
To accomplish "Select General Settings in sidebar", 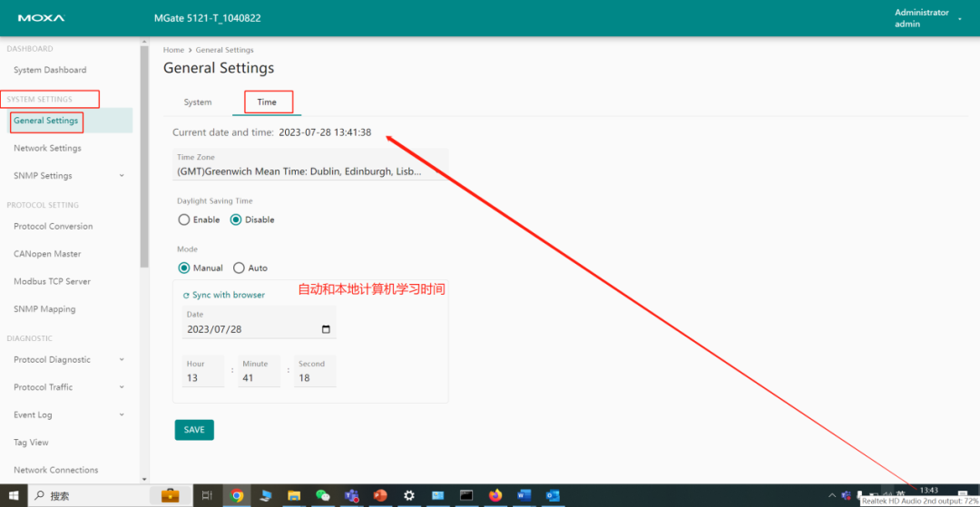I will click(x=46, y=121).
